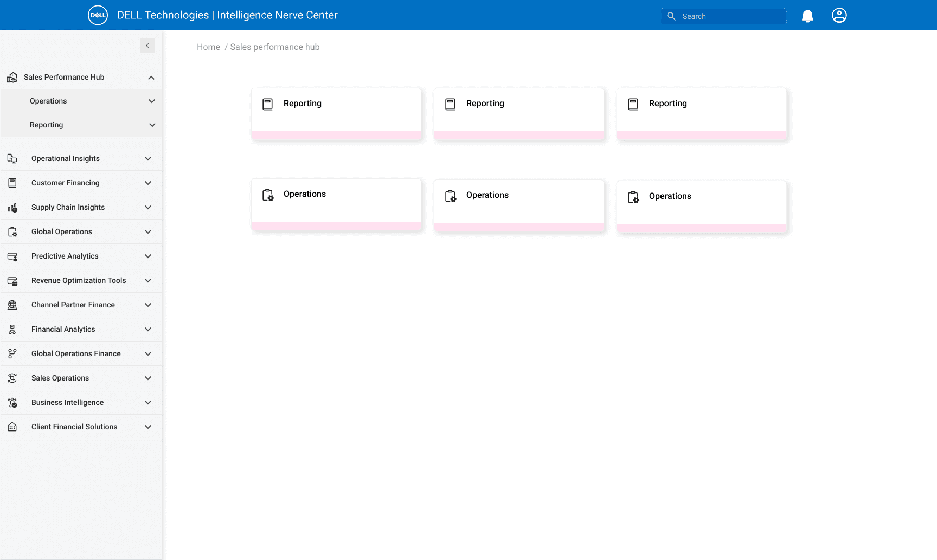Click Business Intelligence menu label

[x=67, y=402]
